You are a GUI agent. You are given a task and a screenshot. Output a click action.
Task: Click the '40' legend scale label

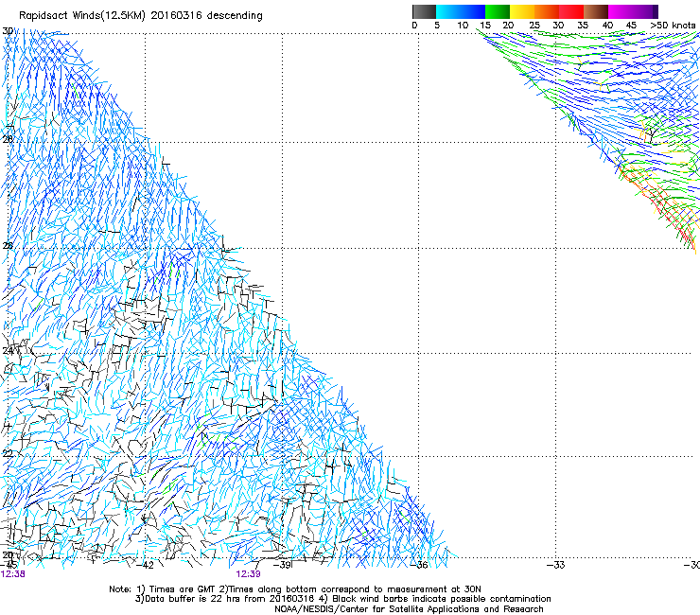(x=607, y=26)
